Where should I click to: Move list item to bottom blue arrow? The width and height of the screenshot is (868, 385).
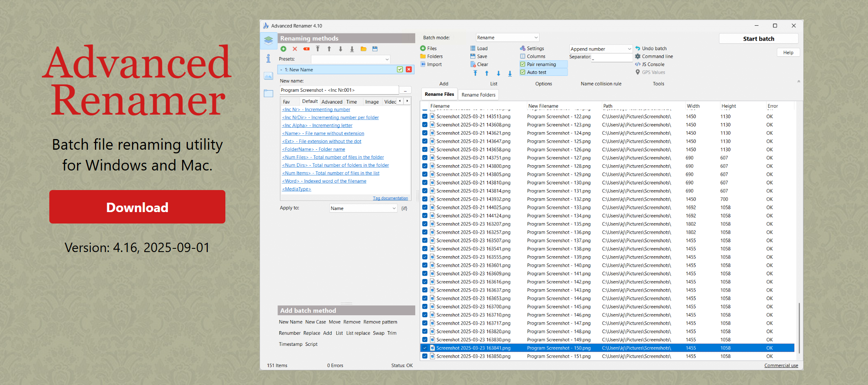point(510,73)
